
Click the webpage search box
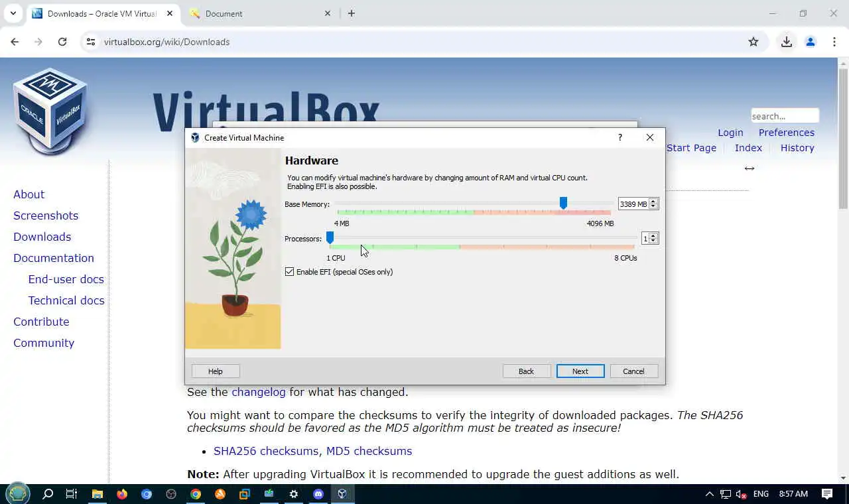(x=785, y=116)
